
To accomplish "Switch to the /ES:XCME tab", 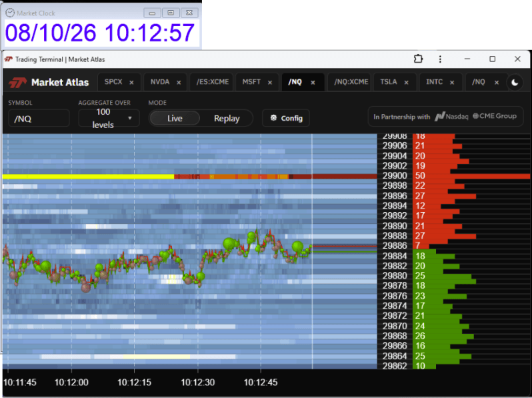I will point(213,82).
